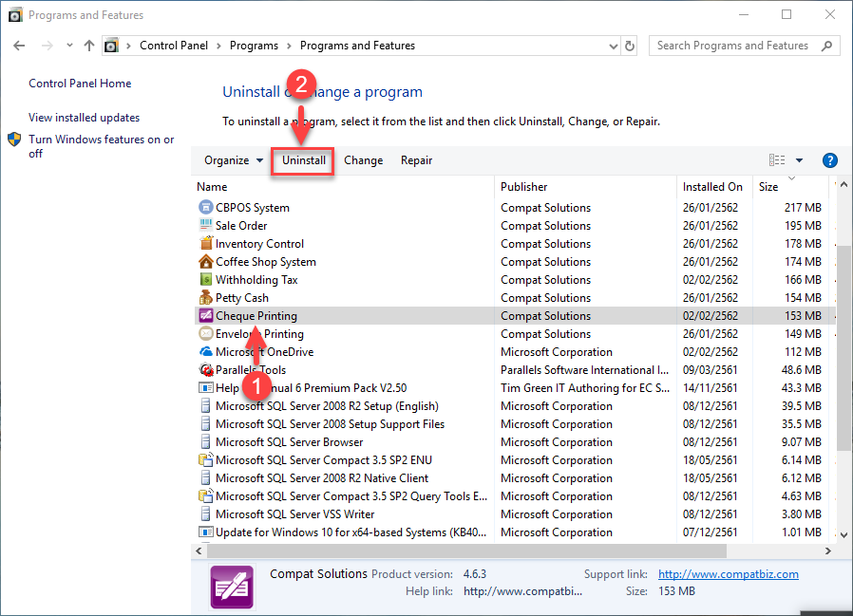The width and height of the screenshot is (853, 616).
Task: Click the Control Panel icon in address bar
Action: pyautogui.click(x=111, y=46)
